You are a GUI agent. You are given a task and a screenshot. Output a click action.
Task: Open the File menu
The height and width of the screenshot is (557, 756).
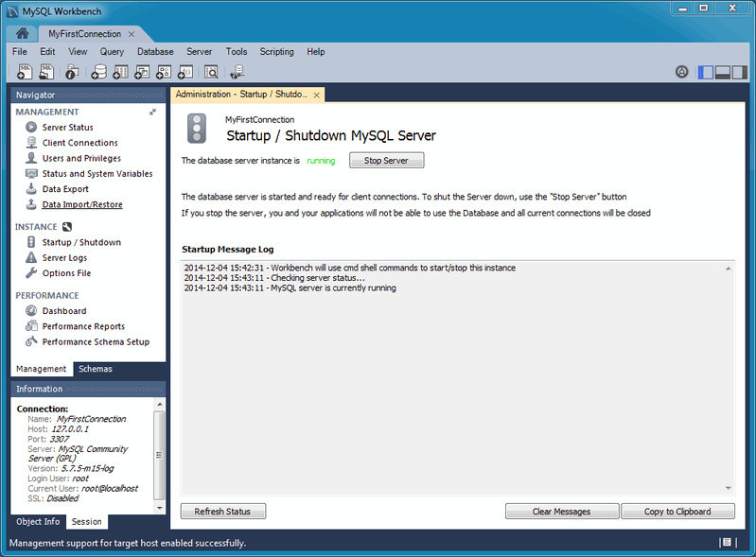[20, 52]
